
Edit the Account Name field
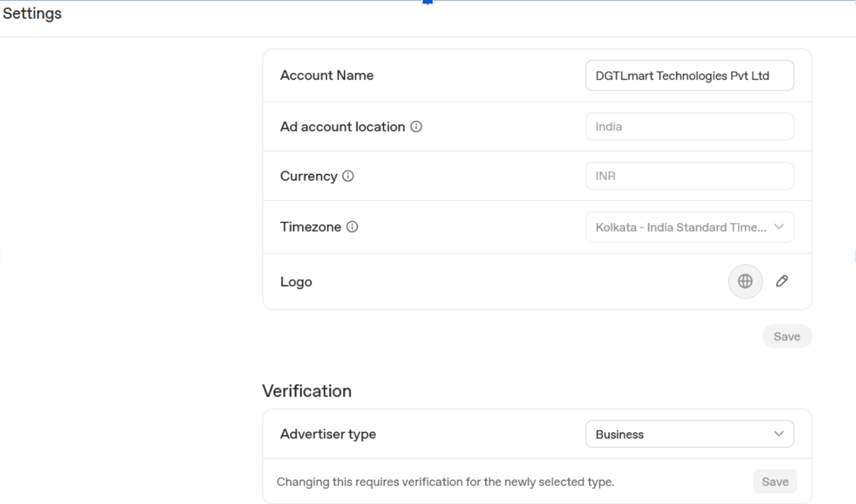690,76
